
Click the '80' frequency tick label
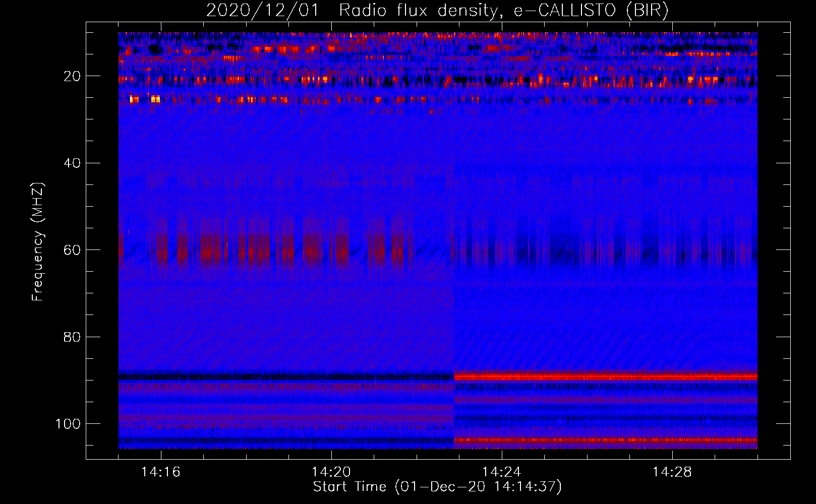(72, 337)
